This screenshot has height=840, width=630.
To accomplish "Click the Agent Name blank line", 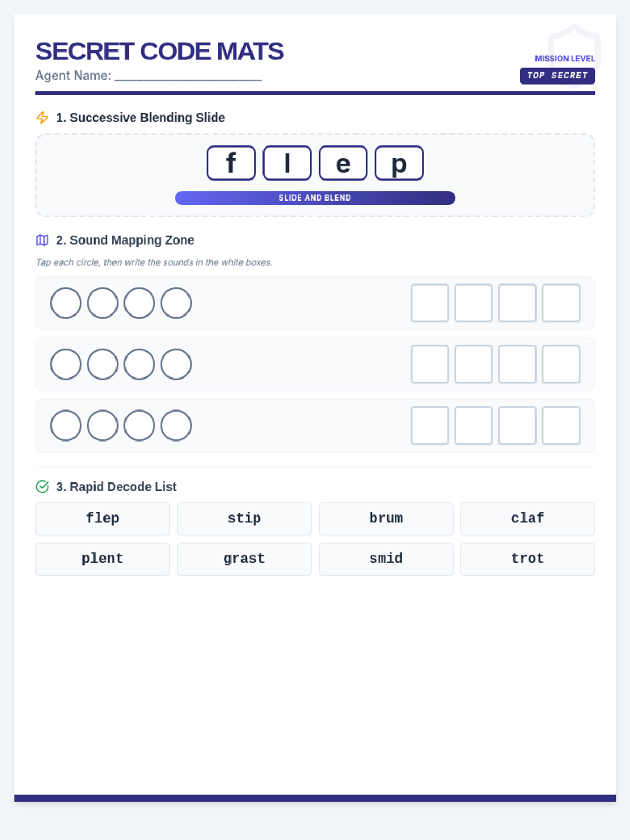I will [188, 77].
